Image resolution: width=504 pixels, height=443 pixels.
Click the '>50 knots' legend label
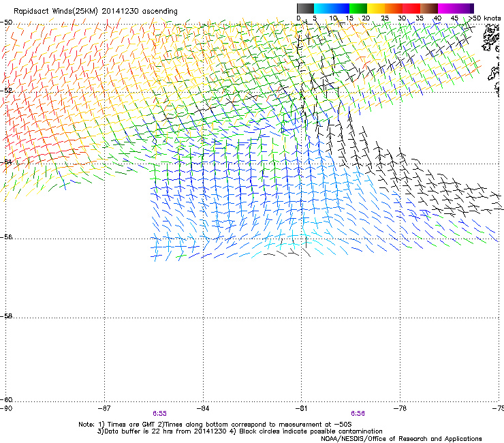point(485,18)
